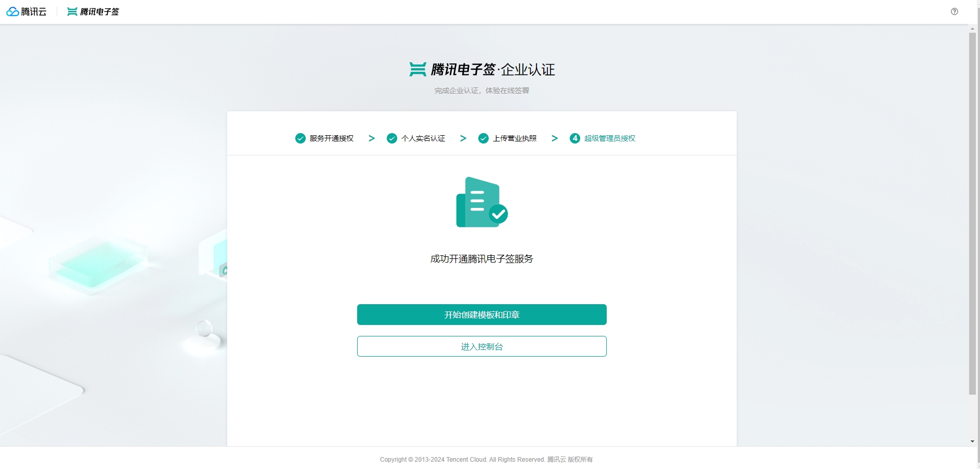Open the help question-mark icon
This screenshot has width=980, height=469.
(x=955, y=11)
